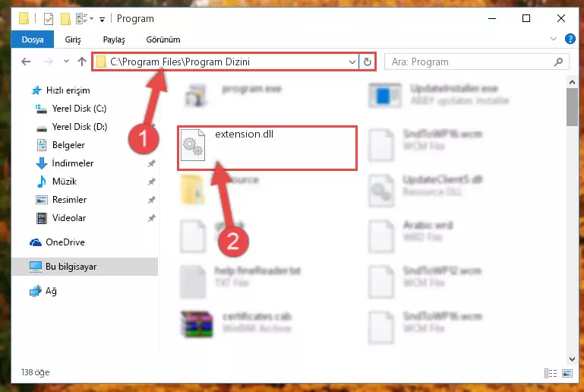Viewport: 584px width, 392px height.
Task: Click the Back navigation arrow
Action: point(26,62)
